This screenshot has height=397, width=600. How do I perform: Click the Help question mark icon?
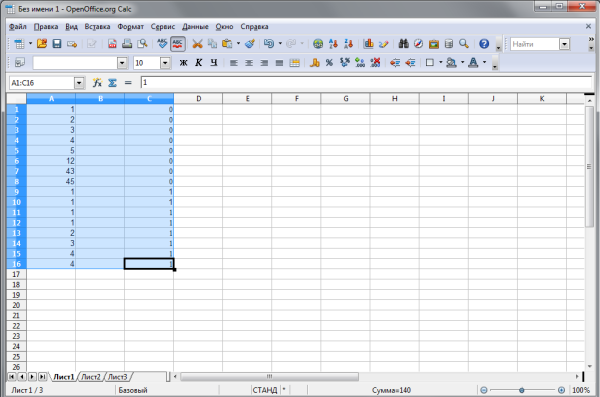coord(484,44)
